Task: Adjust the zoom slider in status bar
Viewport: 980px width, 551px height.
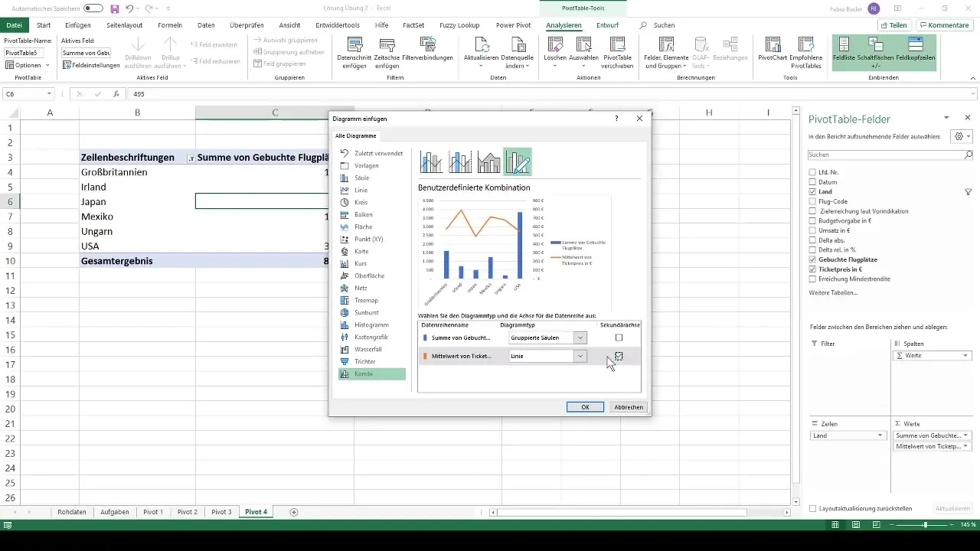Action: (926, 525)
